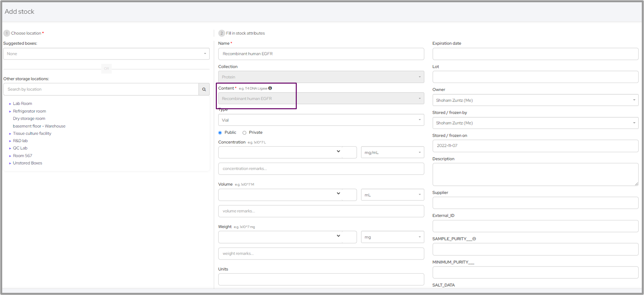Image resolution: width=644 pixels, height=295 pixels.
Task: Click the Stored / frozen on date field
Action: coord(535,146)
